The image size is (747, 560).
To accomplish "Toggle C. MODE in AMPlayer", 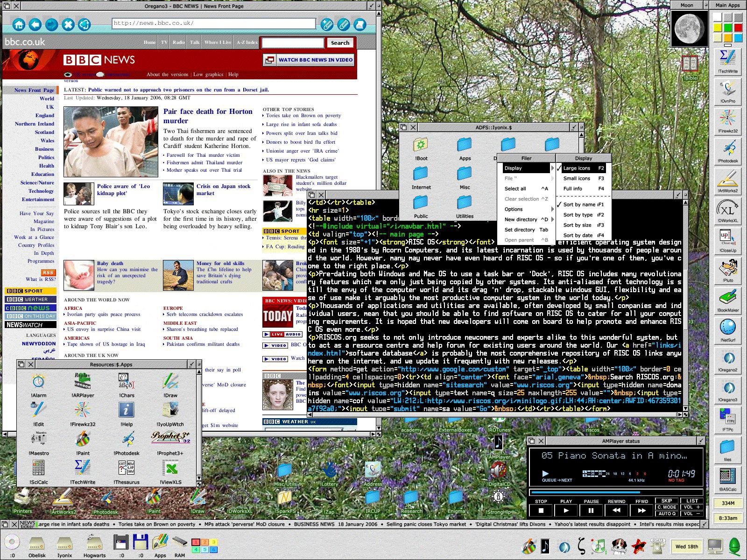I will click(667, 507).
